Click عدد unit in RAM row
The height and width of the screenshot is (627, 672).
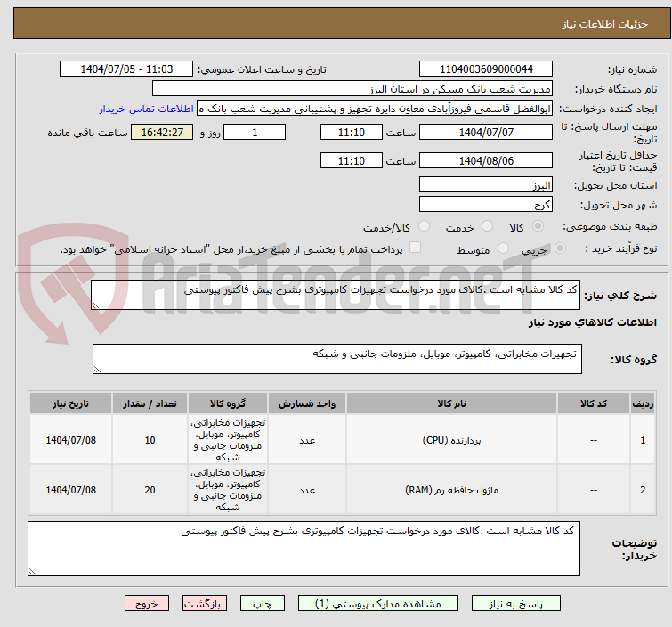click(x=307, y=490)
